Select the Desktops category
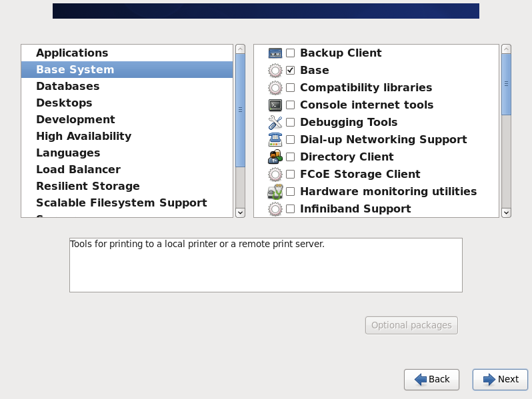Viewport: 532px width, 399px height. pyautogui.click(x=64, y=103)
